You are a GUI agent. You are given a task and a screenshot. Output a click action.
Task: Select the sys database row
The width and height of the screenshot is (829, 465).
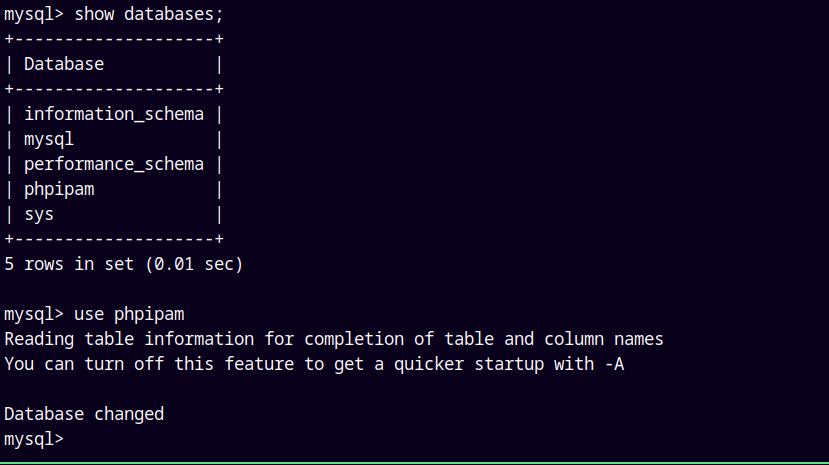click(x=39, y=214)
